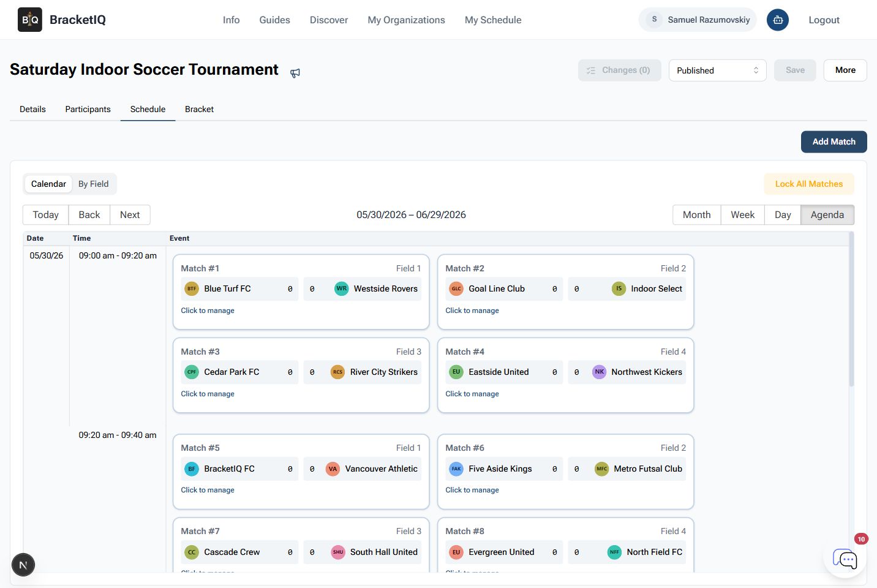The width and height of the screenshot is (877, 588).
Task: Click Indoor Select IS badge
Action: point(619,288)
